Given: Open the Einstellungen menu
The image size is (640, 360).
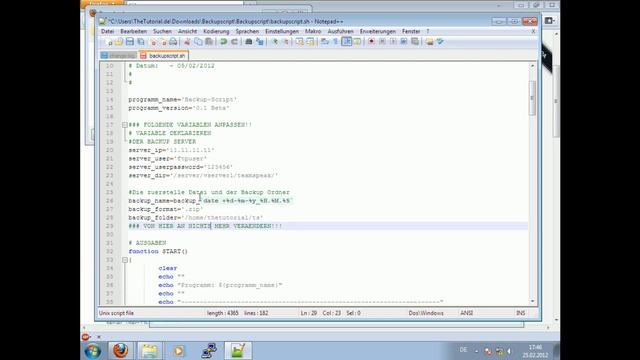Looking at the screenshot, I should 282,31.
